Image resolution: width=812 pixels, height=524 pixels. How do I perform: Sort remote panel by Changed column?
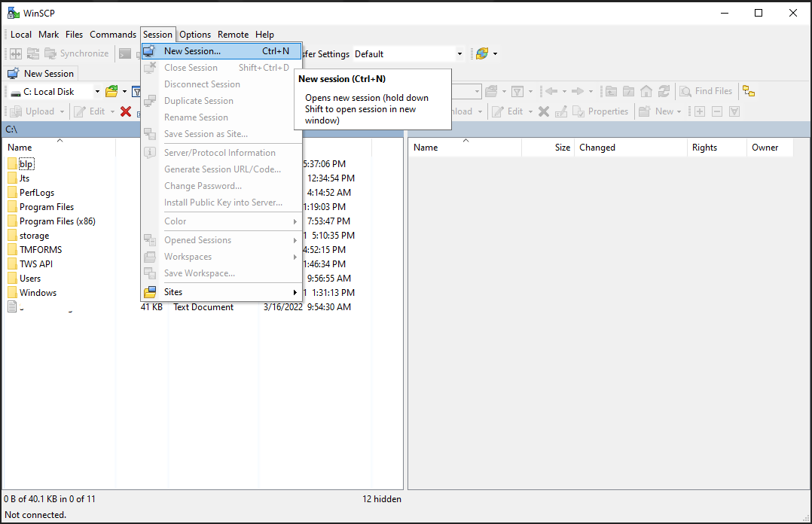(630, 148)
